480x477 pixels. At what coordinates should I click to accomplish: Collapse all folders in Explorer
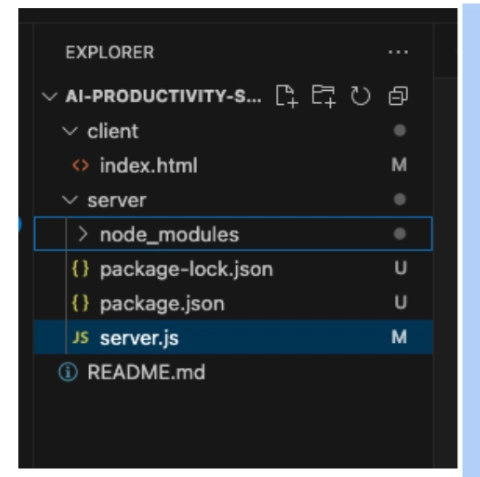point(398,96)
